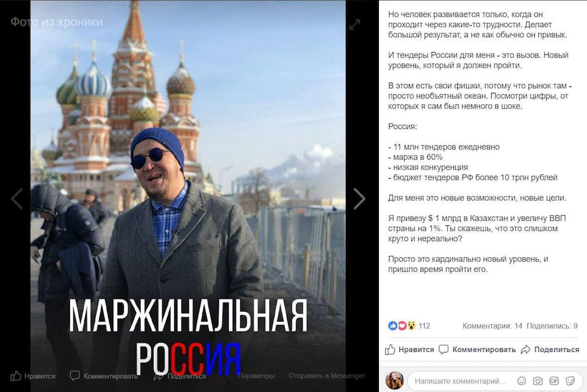Open the emoji picker in comment box
587x392 pixels.
pos(522,381)
